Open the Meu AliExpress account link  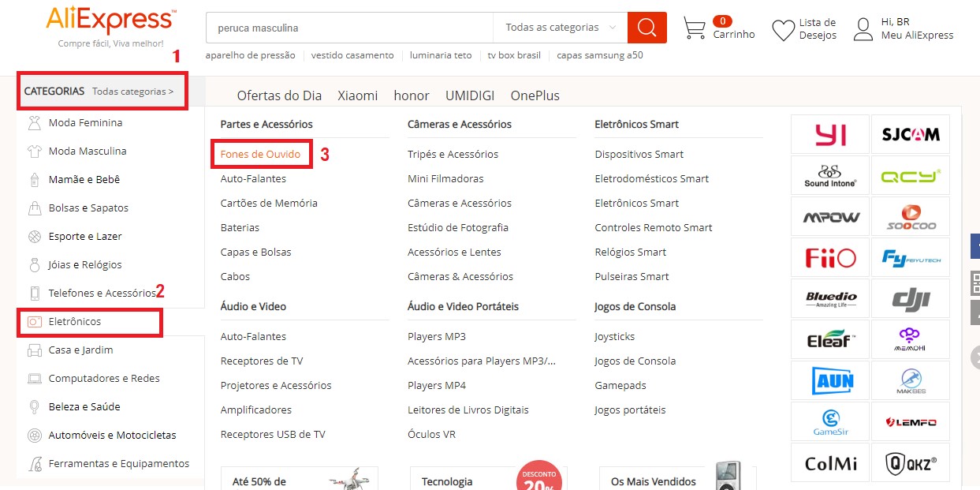pyautogui.click(x=918, y=36)
